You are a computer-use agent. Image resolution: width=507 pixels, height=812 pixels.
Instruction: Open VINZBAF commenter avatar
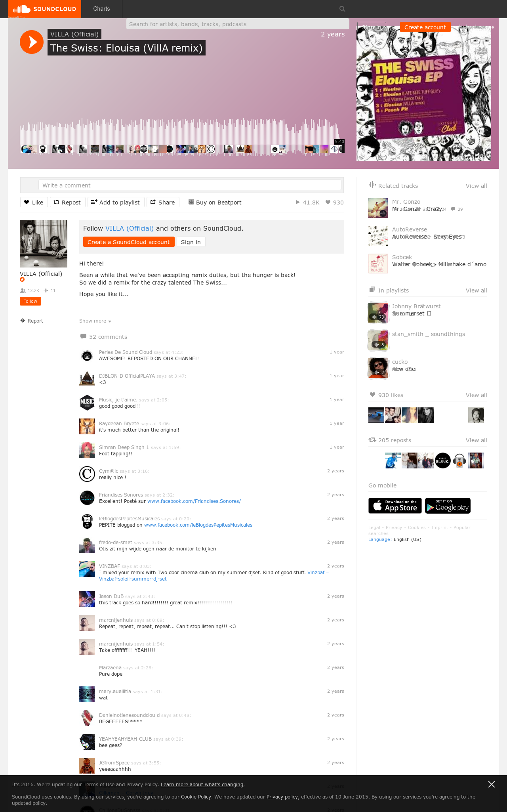coord(87,569)
